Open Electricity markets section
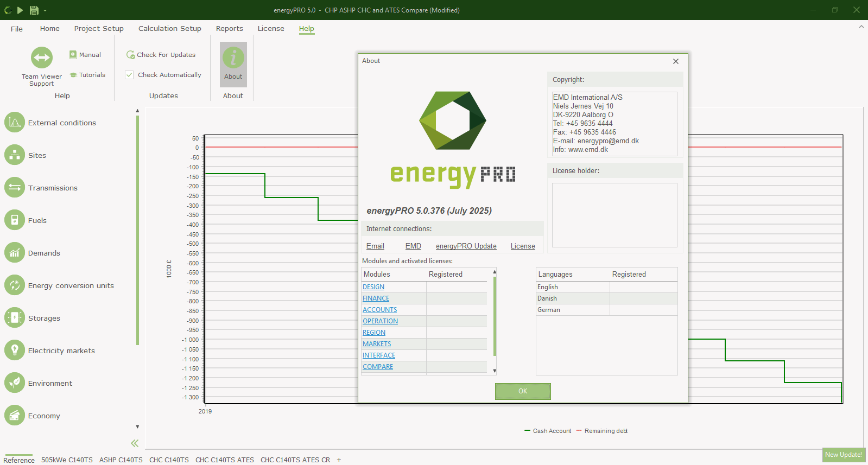Image resolution: width=868 pixels, height=465 pixels. (x=50, y=351)
